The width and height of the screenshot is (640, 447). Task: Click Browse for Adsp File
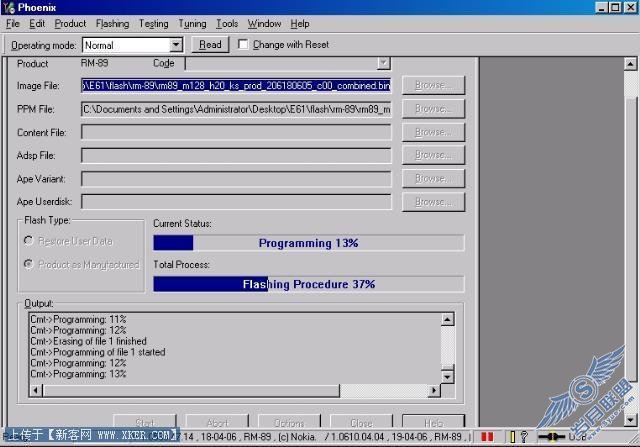pos(433,155)
